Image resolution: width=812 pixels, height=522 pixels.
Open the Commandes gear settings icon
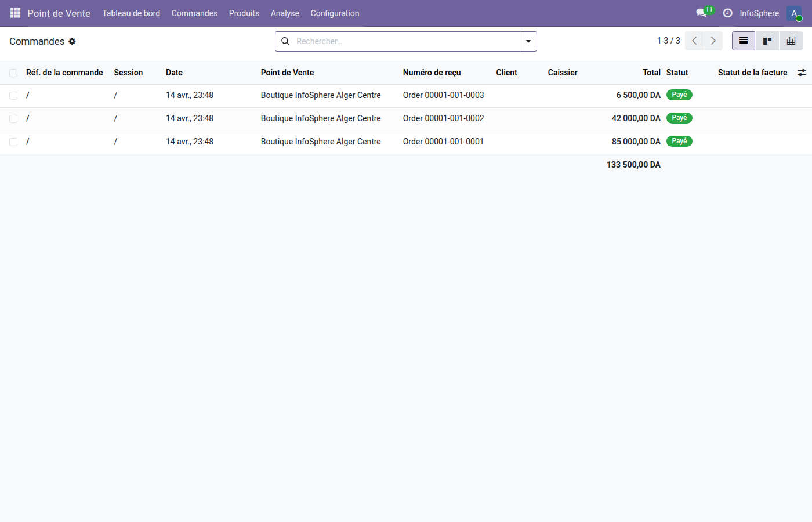point(72,41)
